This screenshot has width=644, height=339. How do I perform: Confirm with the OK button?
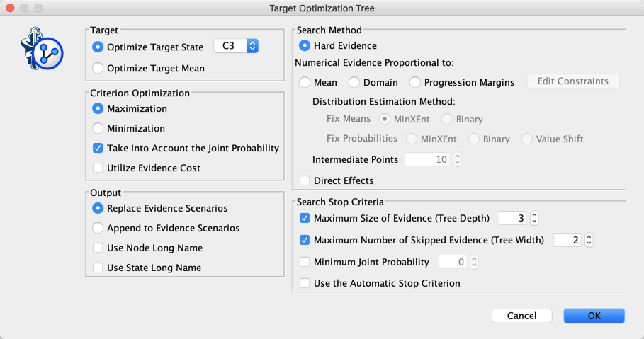click(x=594, y=316)
